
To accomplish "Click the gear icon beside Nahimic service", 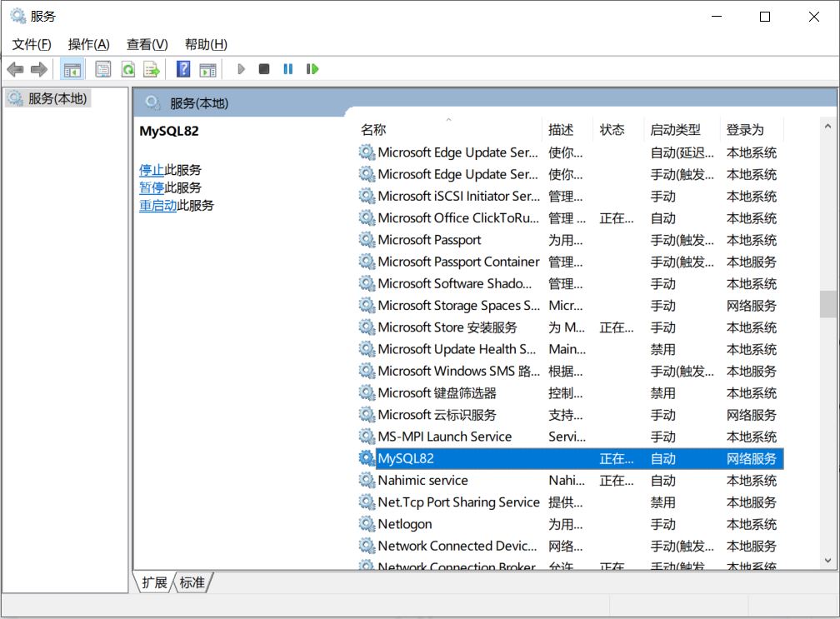I will click(x=367, y=481).
